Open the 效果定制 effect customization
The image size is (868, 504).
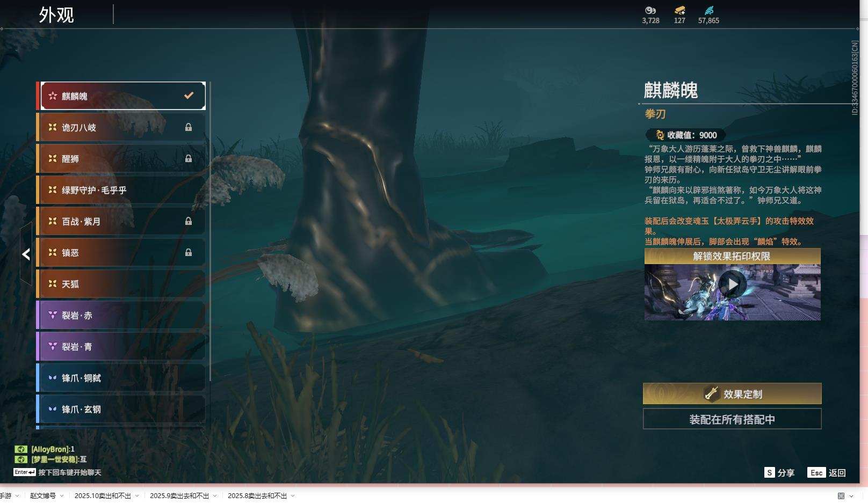point(732,393)
